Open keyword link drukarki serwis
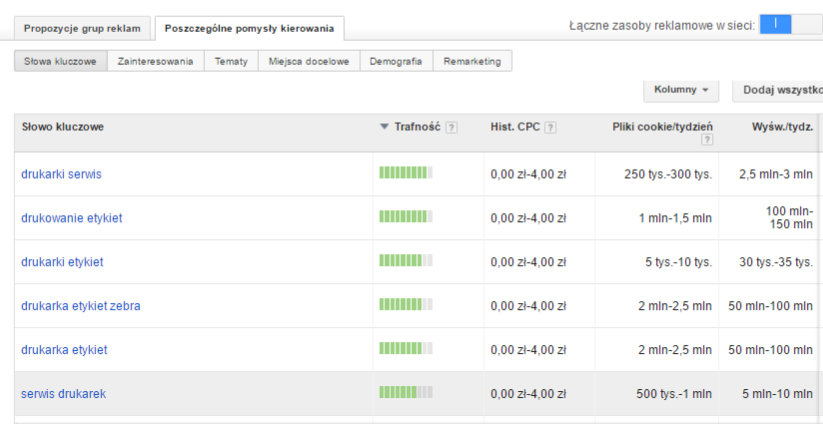 [61, 174]
